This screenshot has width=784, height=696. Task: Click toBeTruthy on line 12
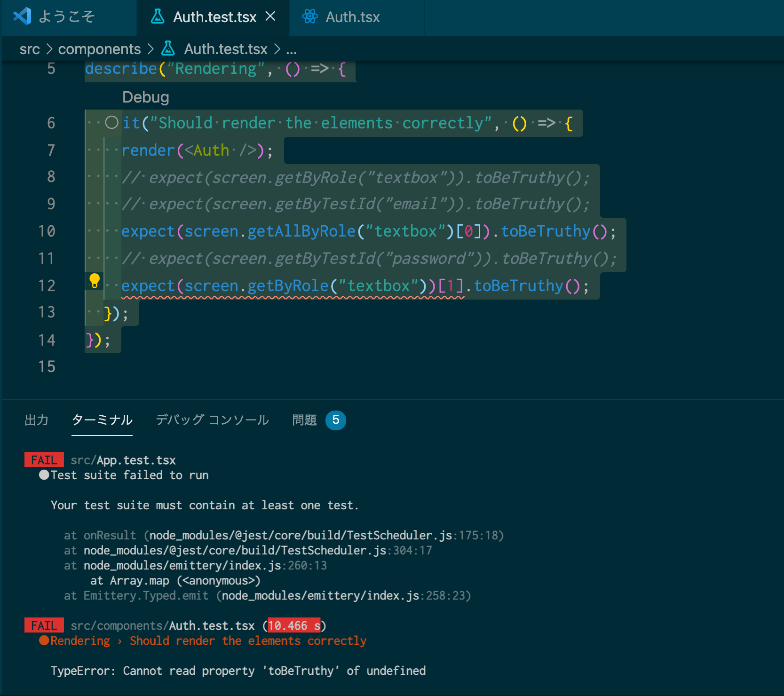pos(518,286)
